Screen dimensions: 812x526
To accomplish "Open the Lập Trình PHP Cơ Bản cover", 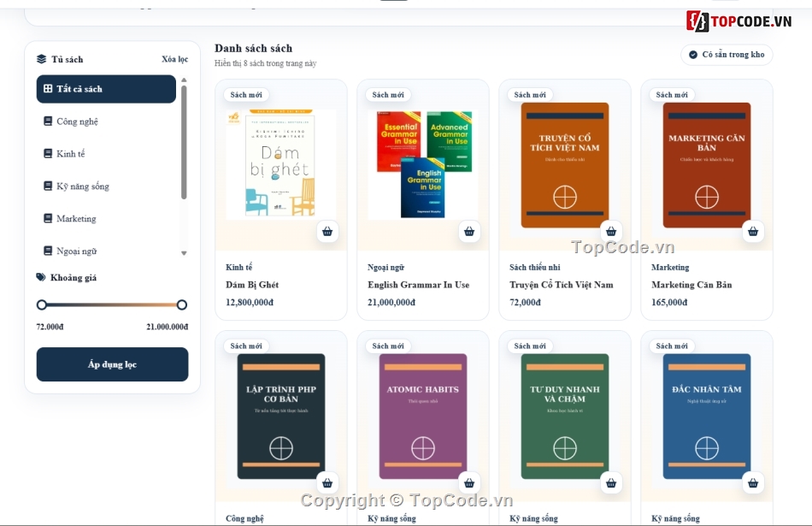I will pos(281,417).
